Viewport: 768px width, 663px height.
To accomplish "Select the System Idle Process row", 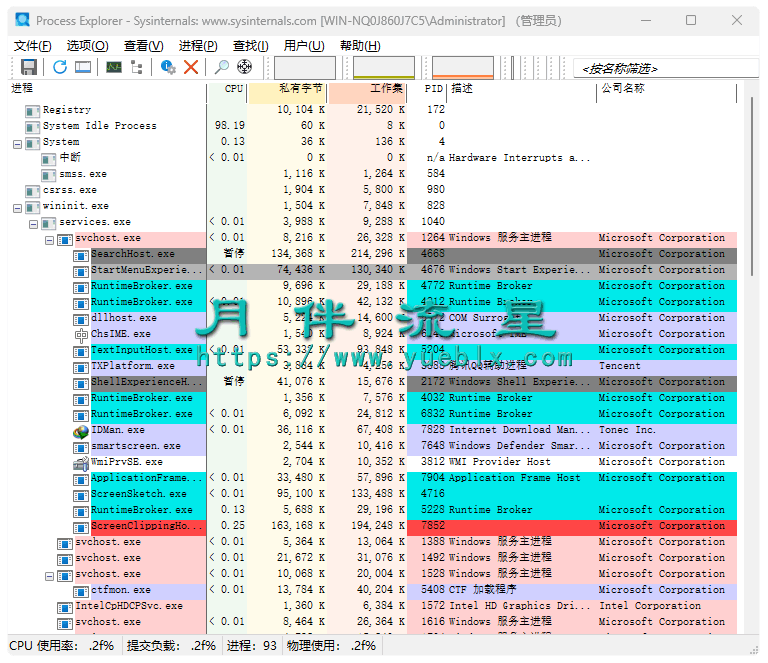I will [x=373, y=126].
